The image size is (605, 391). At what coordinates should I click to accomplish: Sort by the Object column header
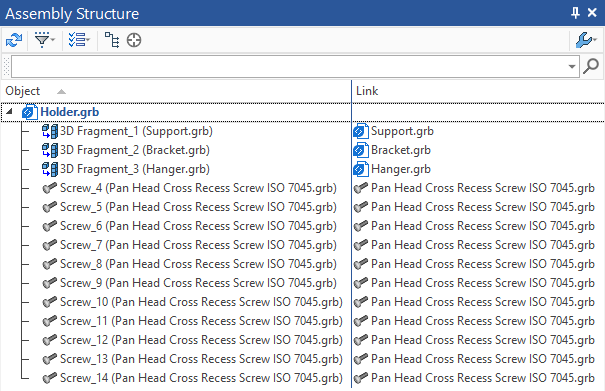click(176, 91)
